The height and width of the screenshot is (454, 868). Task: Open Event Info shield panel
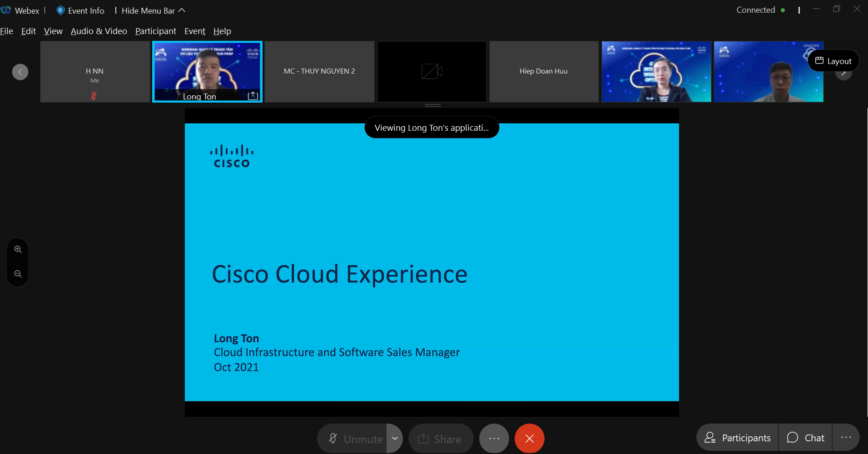tap(80, 10)
